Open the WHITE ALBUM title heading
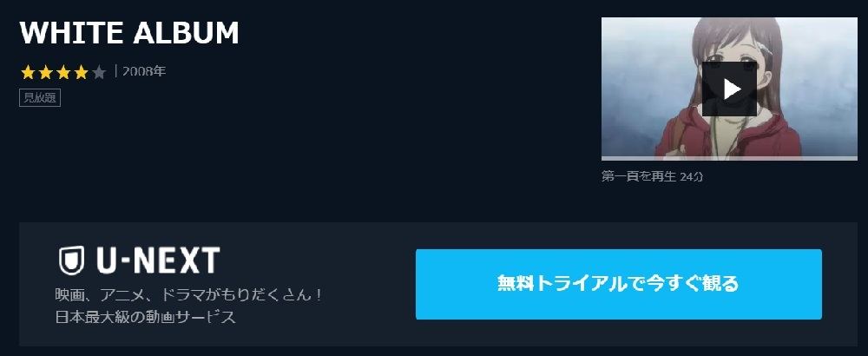The width and height of the screenshot is (868, 356). coord(129,33)
